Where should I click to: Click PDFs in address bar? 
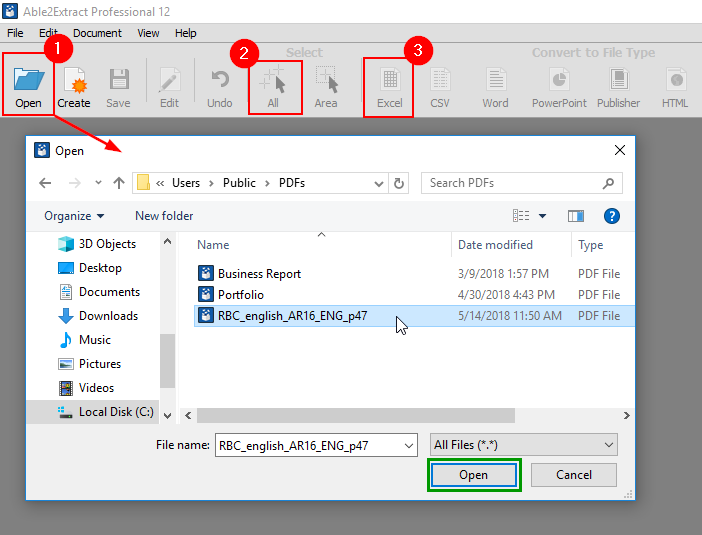(x=292, y=183)
